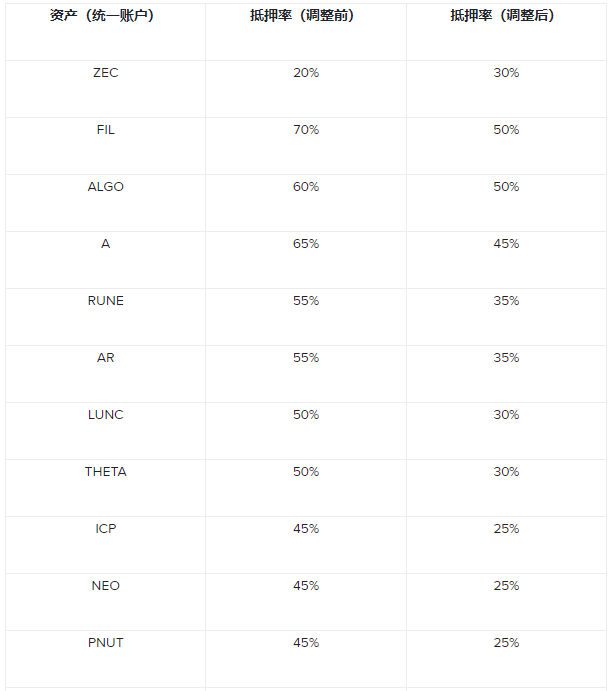Select the AR asset cell
Image resolution: width=610 pixels, height=691 pixels.
(105, 358)
